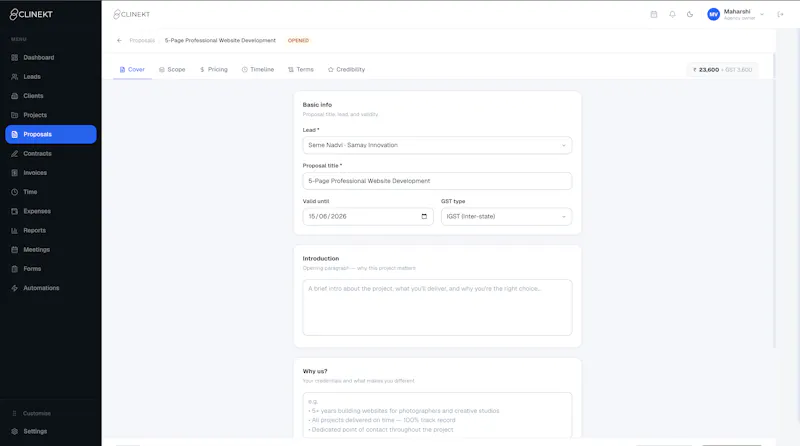Click the Proposals breadcrumb link
The width and height of the screenshot is (800, 446).
pos(142,40)
